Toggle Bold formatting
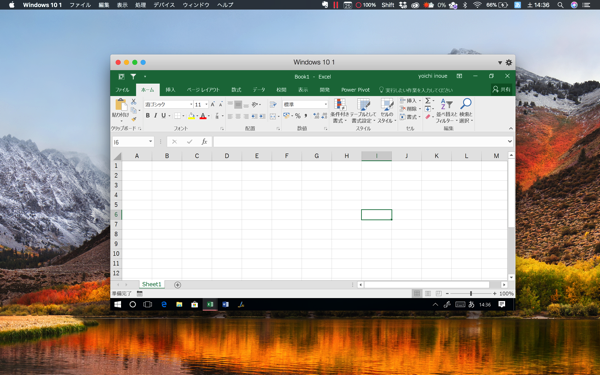The height and width of the screenshot is (375, 600). [x=148, y=116]
